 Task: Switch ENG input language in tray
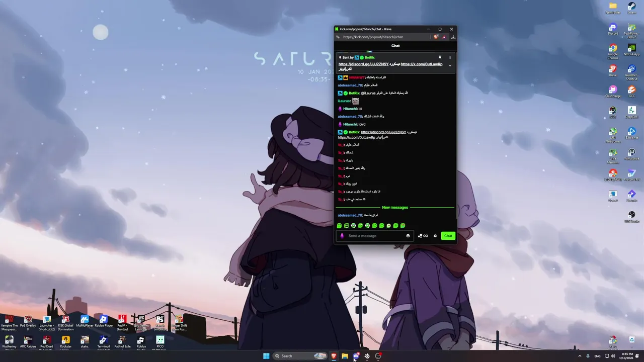(597, 356)
